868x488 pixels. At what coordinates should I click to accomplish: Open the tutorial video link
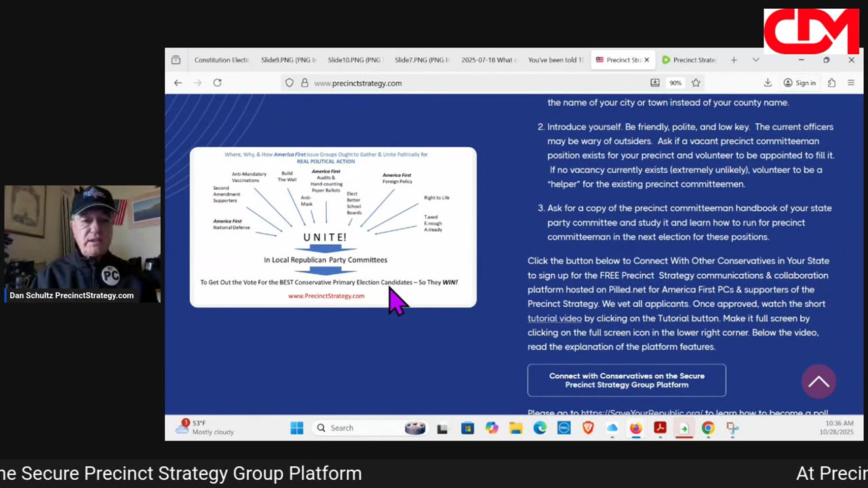pyautogui.click(x=555, y=319)
